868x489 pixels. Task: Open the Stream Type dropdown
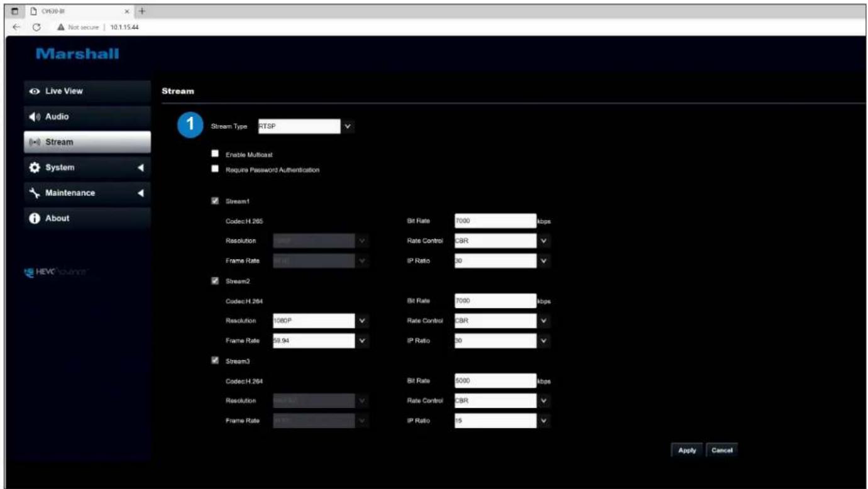click(x=306, y=126)
